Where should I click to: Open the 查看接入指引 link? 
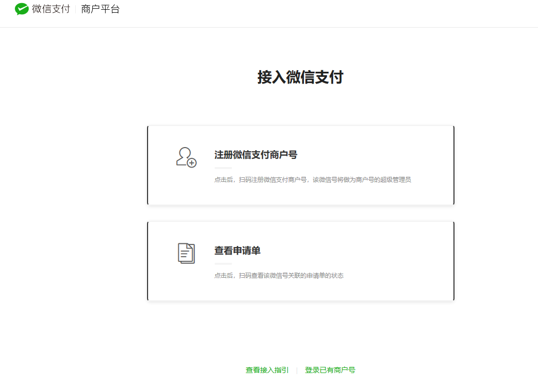tap(267, 370)
